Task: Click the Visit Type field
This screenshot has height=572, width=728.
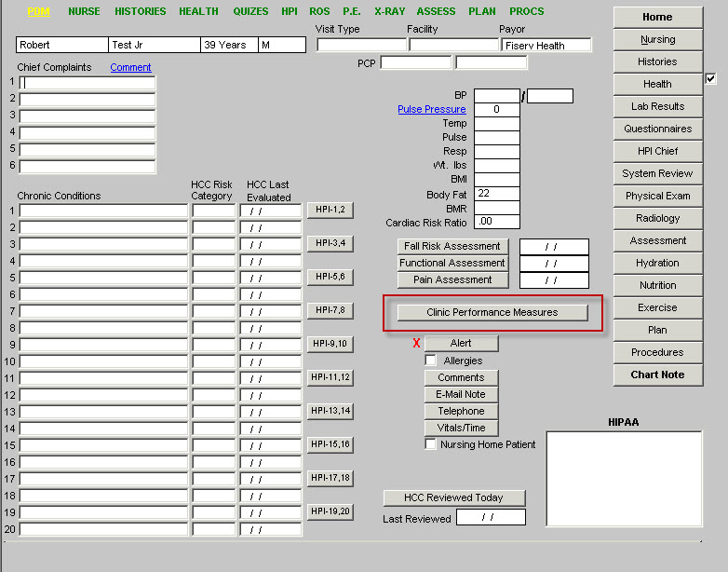Action: click(362, 45)
